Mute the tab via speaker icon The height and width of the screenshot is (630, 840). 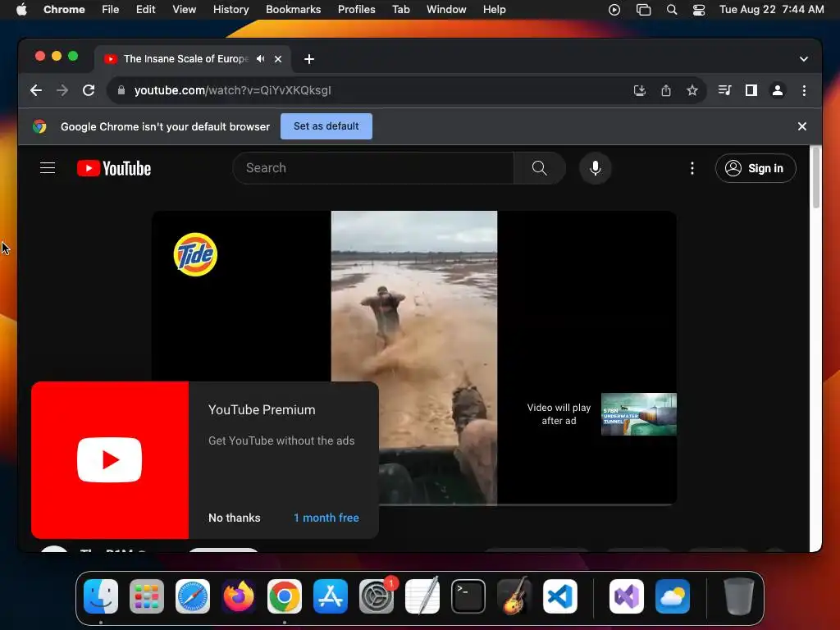click(x=260, y=59)
